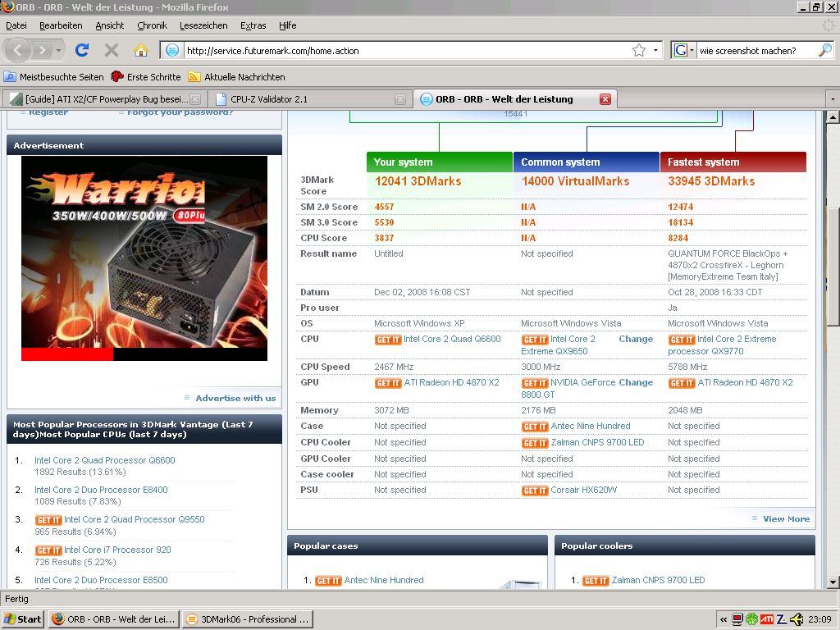Switch to the ATI X2/CF Powerplay Bug tab

tap(105, 99)
